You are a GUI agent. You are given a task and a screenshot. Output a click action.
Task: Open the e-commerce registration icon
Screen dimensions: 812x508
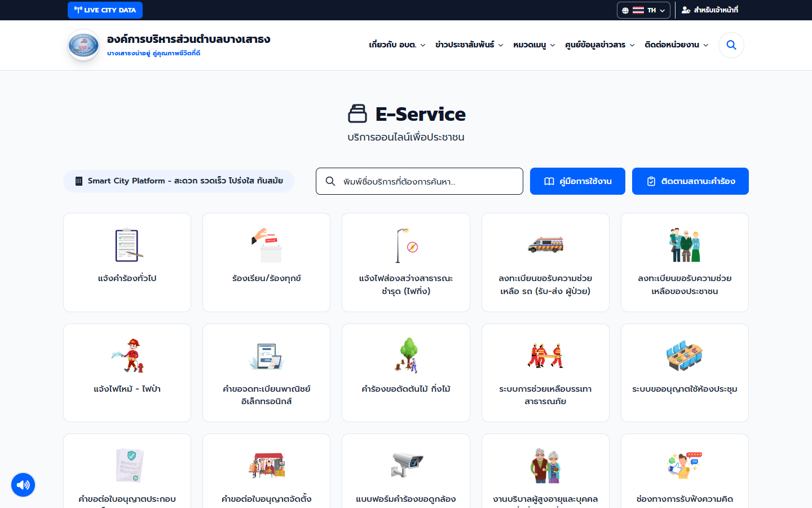(x=267, y=355)
